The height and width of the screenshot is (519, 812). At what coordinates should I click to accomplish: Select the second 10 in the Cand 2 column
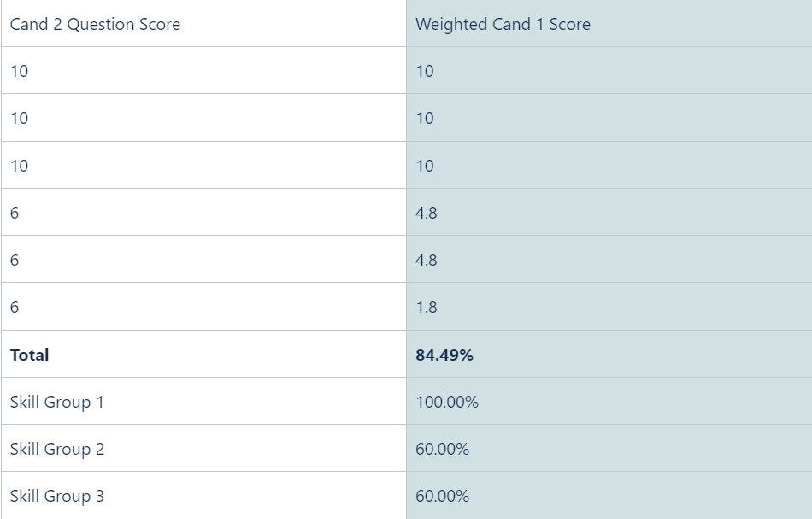[203, 118]
